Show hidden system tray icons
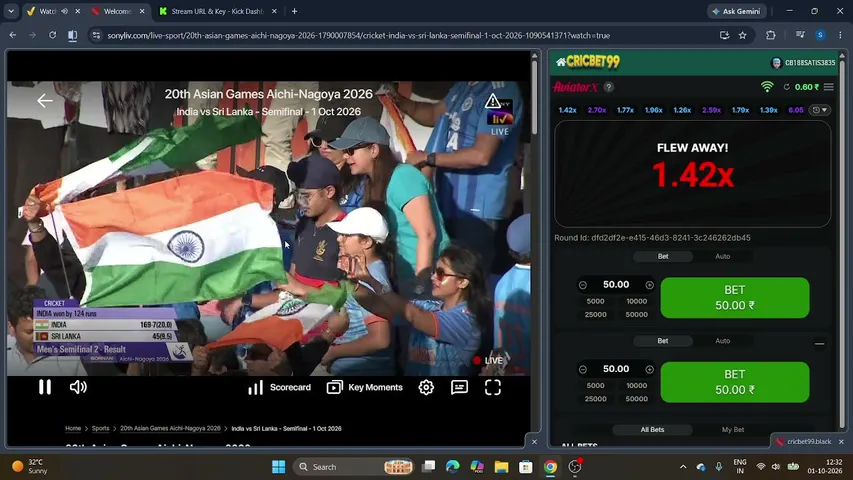This screenshot has width=853, height=480. [x=683, y=467]
